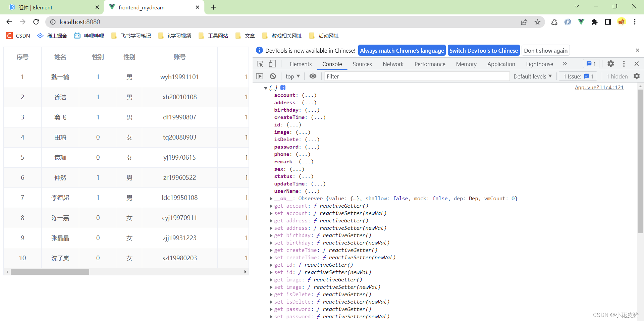Viewport: 644px width, 321px height.
Task: Activate the inspect element picker
Action: (260, 64)
